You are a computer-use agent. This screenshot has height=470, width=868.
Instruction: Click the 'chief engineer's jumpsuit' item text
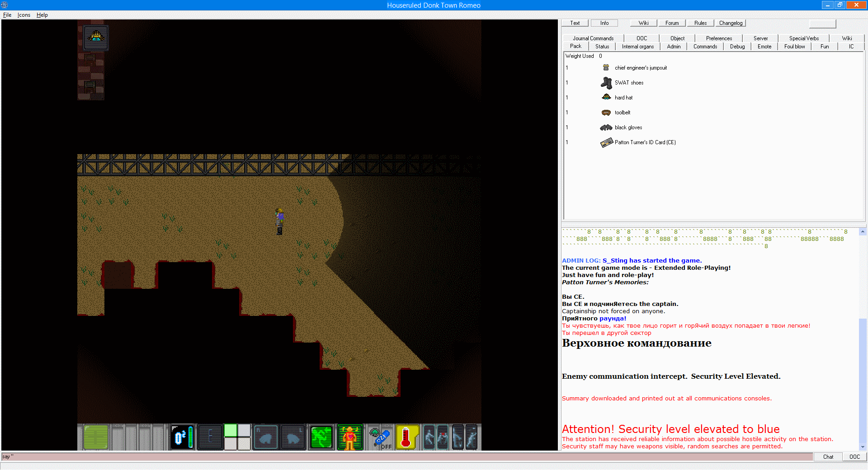[x=641, y=68]
